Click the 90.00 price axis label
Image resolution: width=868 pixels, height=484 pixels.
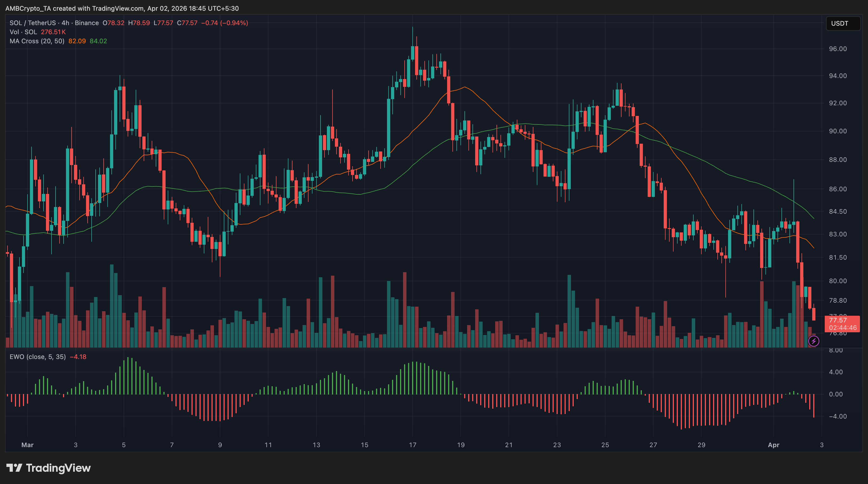pyautogui.click(x=838, y=131)
